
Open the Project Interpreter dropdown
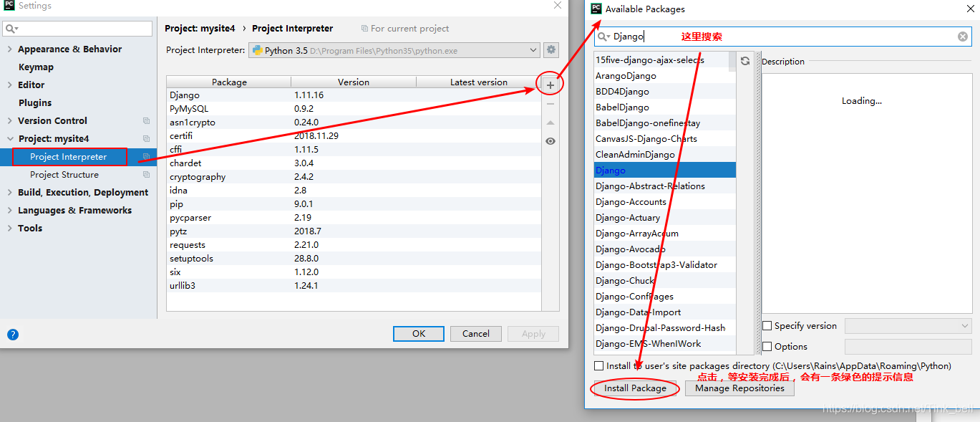394,51
